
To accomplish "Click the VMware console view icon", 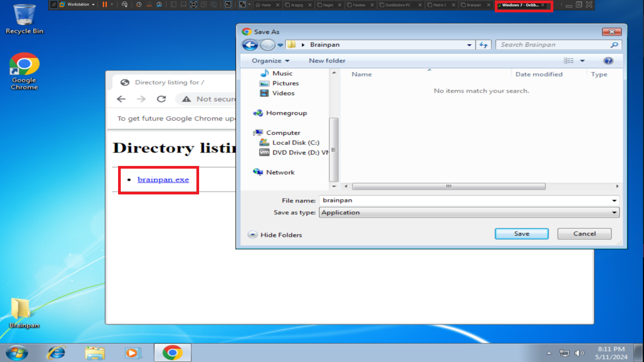I will click(x=228, y=4).
